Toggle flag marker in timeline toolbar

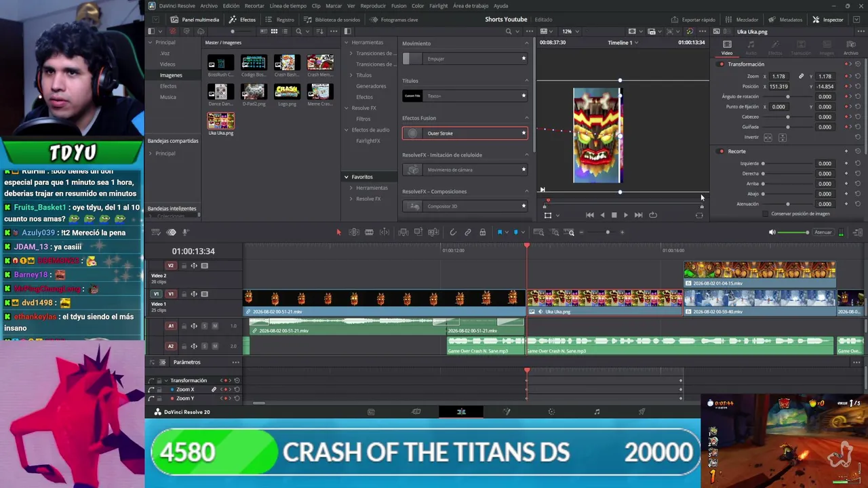(500, 232)
